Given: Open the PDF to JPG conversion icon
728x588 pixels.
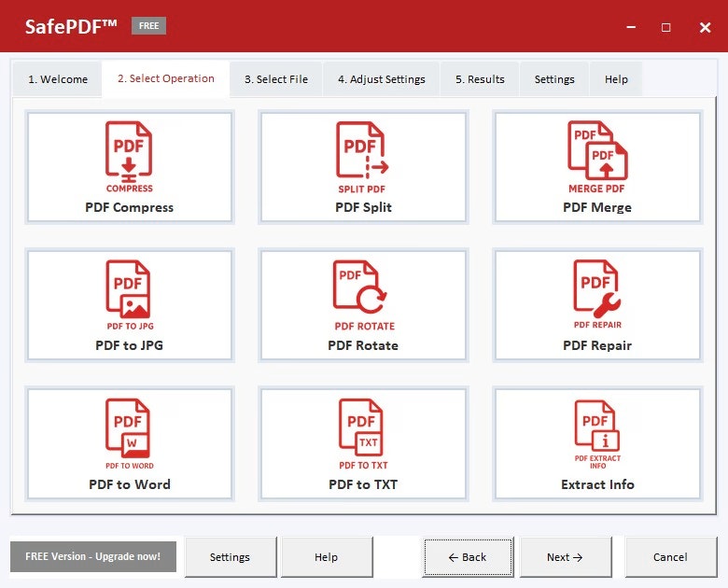Looking at the screenshot, I should pyautogui.click(x=129, y=295).
